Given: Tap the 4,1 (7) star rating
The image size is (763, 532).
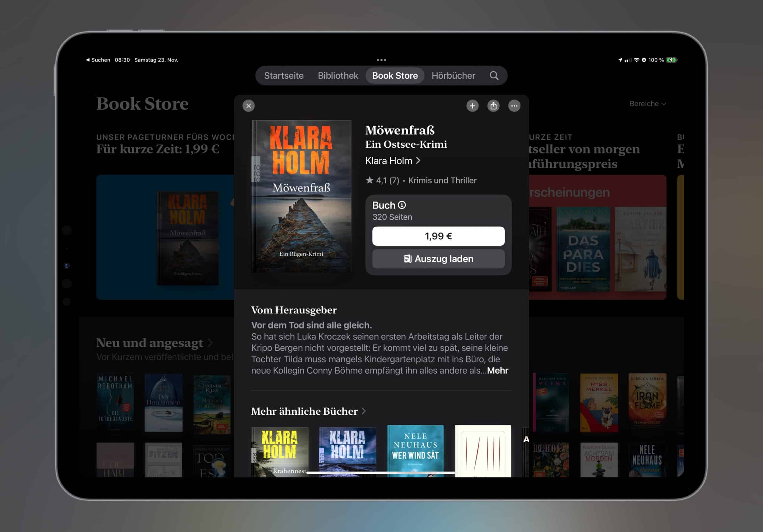Looking at the screenshot, I should click(x=382, y=180).
